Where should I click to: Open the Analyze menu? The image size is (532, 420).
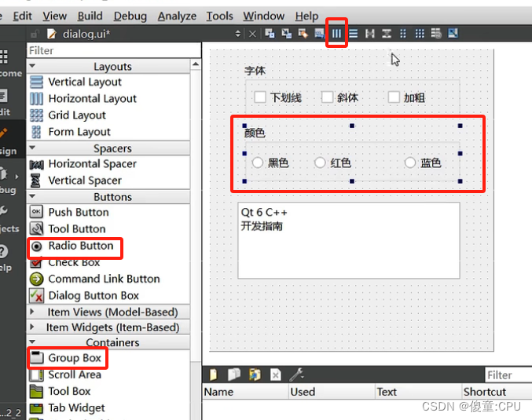click(177, 16)
